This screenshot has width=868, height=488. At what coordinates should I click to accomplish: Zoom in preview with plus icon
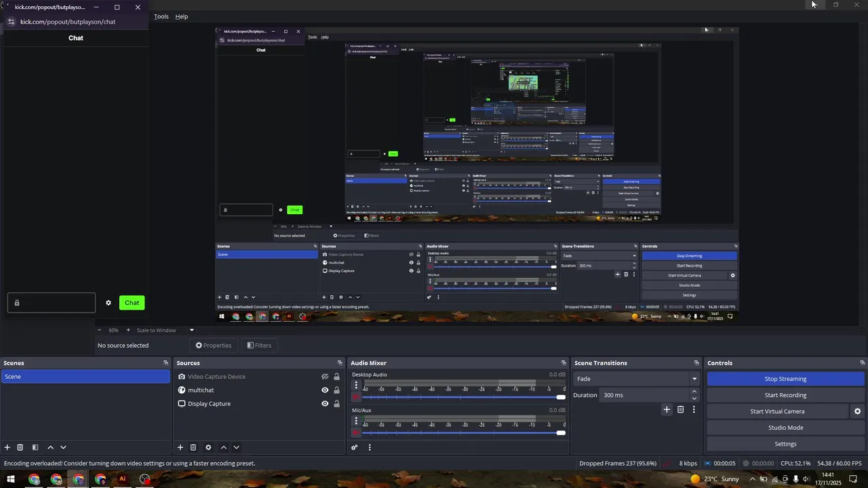coord(129,330)
